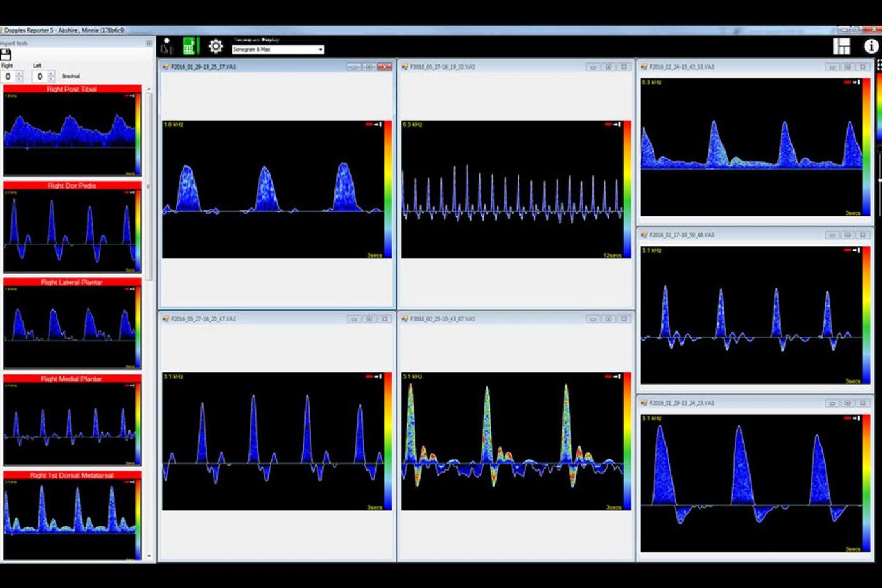Increase the Right brachial value stepper

click(x=19, y=73)
